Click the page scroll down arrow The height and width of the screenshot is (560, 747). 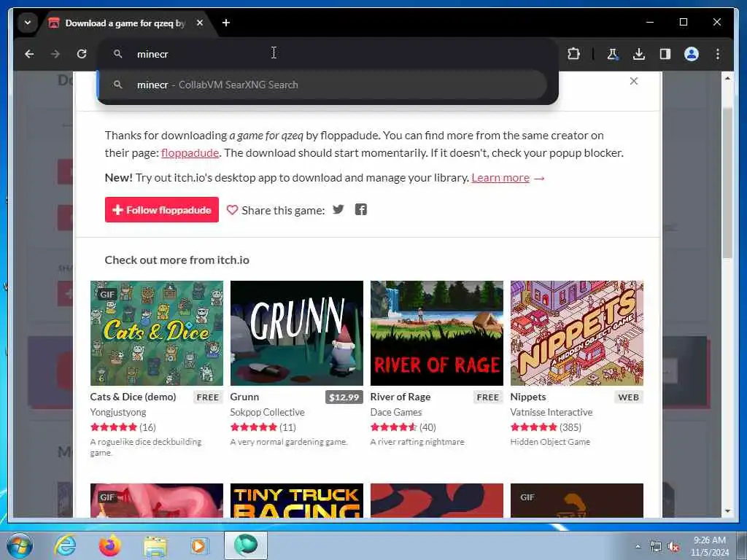point(727,511)
